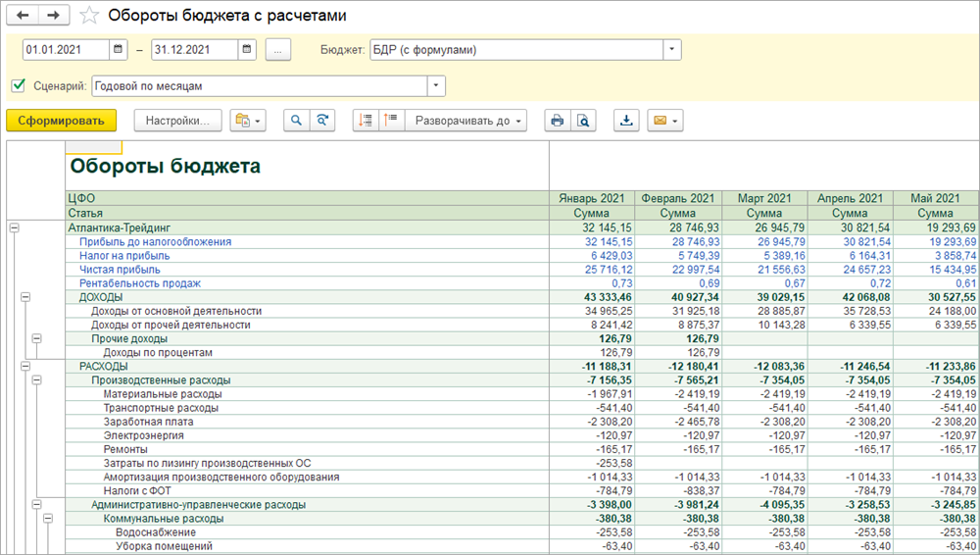
Task: Open calendar for end date 31.12.2021
Action: [247, 50]
